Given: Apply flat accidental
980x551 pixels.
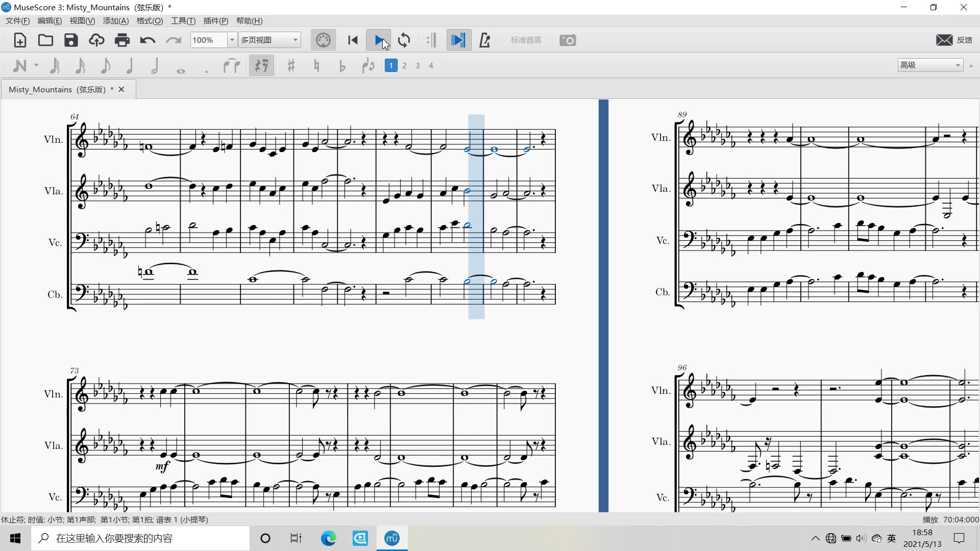Looking at the screenshot, I should tap(342, 65).
